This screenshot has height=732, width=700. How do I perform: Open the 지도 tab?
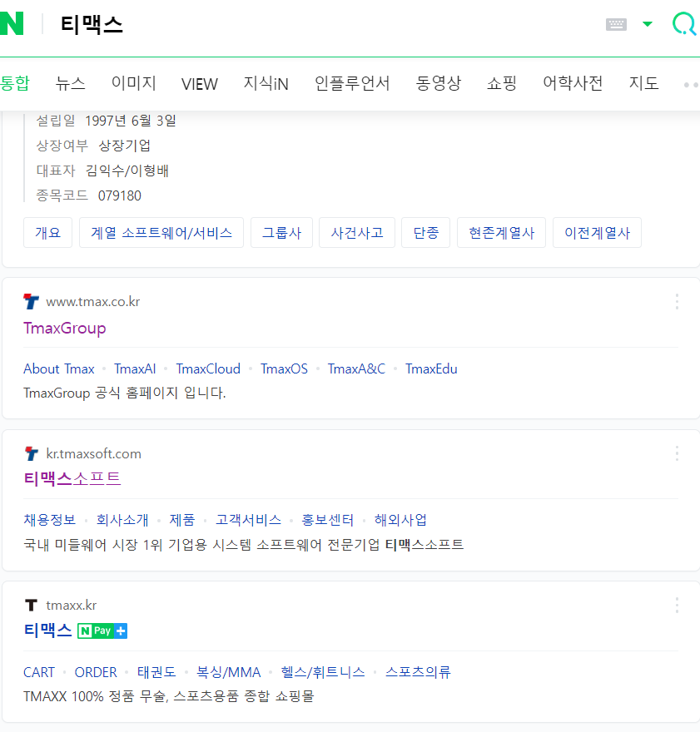tap(643, 83)
